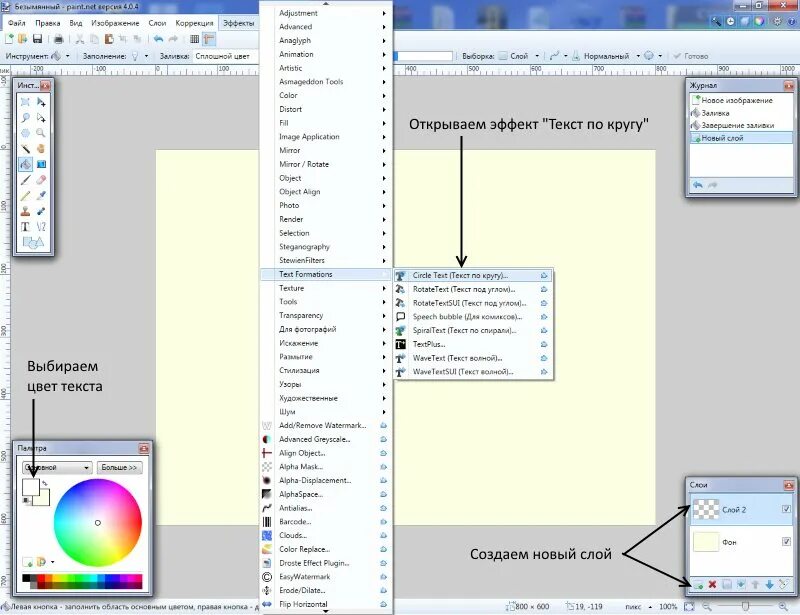Expand the Render submenu
800x615 pixels.
pyautogui.click(x=327, y=219)
